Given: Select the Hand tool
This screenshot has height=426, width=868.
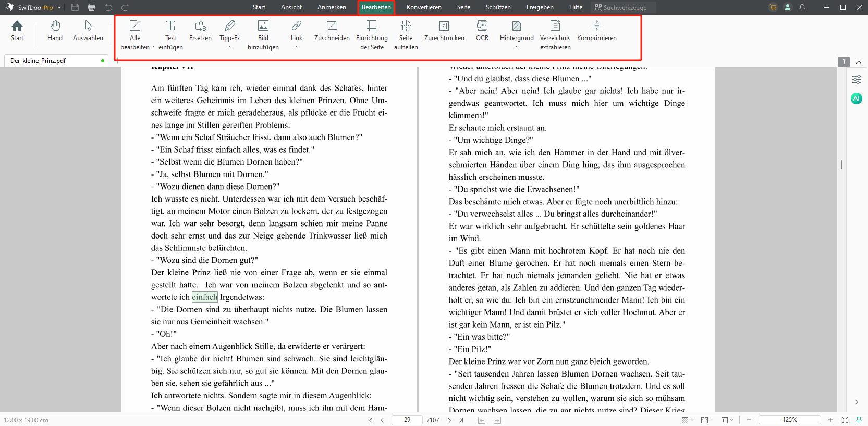Looking at the screenshot, I should [x=55, y=31].
